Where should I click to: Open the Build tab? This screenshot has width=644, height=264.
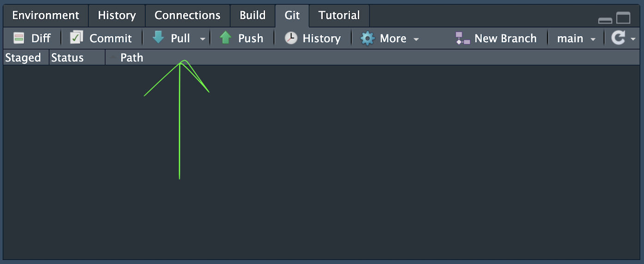253,15
